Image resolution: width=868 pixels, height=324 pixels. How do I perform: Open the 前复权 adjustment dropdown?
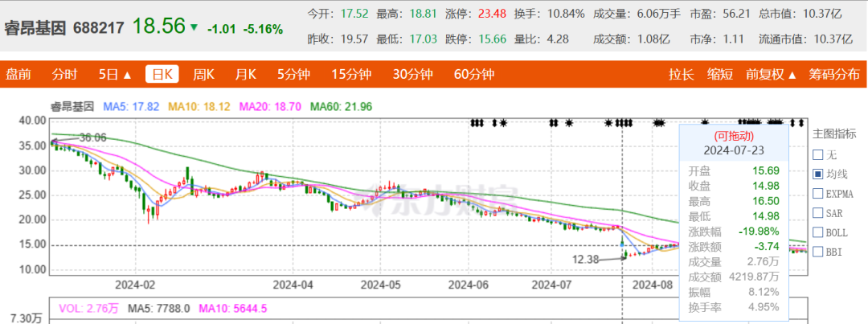click(x=771, y=75)
